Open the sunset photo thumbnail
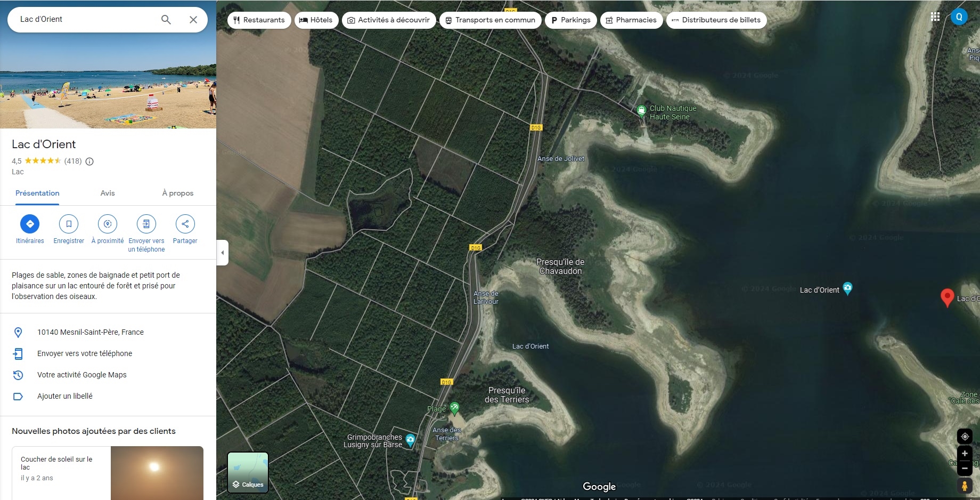 [x=157, y=473]
